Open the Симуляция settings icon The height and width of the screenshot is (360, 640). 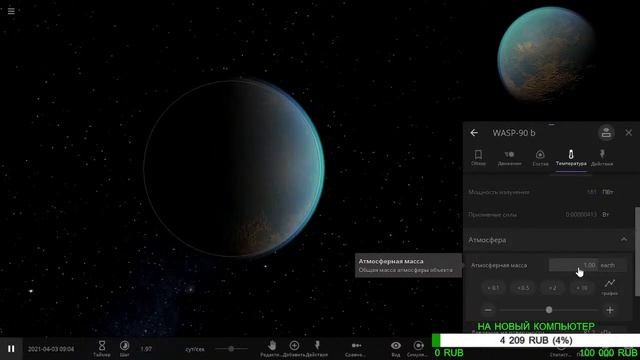(x=419, y=349)
